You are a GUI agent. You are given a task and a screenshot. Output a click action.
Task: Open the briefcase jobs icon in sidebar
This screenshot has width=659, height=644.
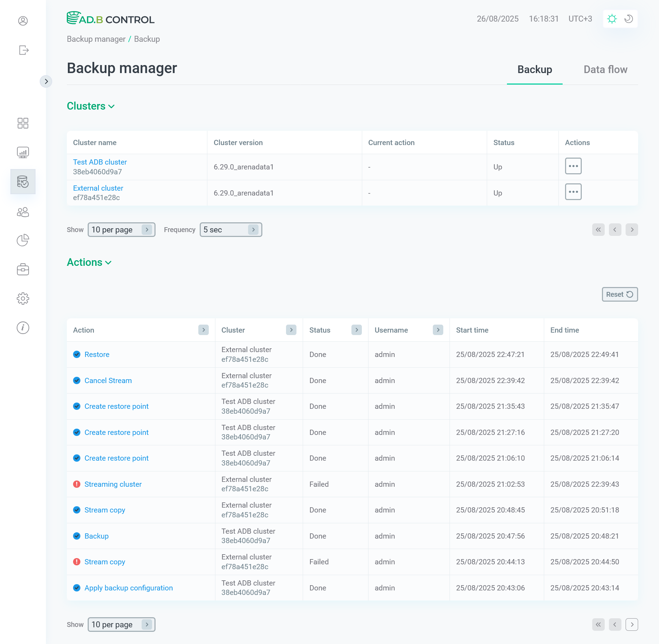(23, 269)
